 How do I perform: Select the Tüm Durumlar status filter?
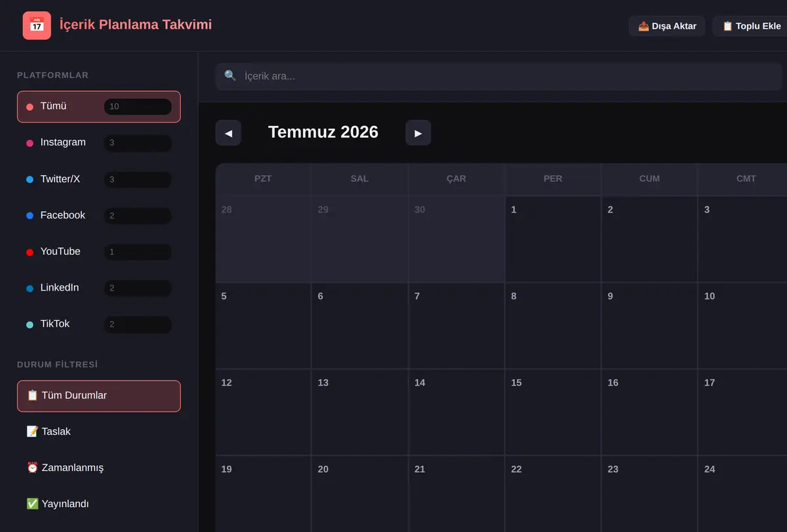pyautogui.click(x=98, y=396)
